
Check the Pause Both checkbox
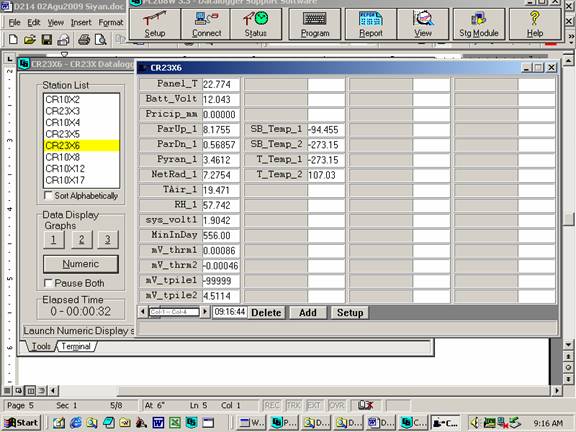tap(48, 283)
